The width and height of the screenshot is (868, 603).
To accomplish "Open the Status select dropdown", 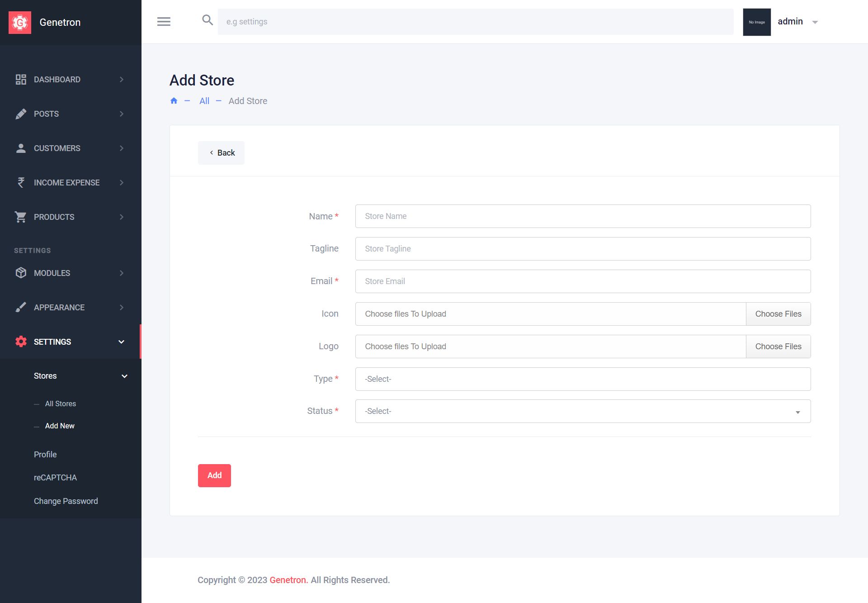I will click(582, 411).
